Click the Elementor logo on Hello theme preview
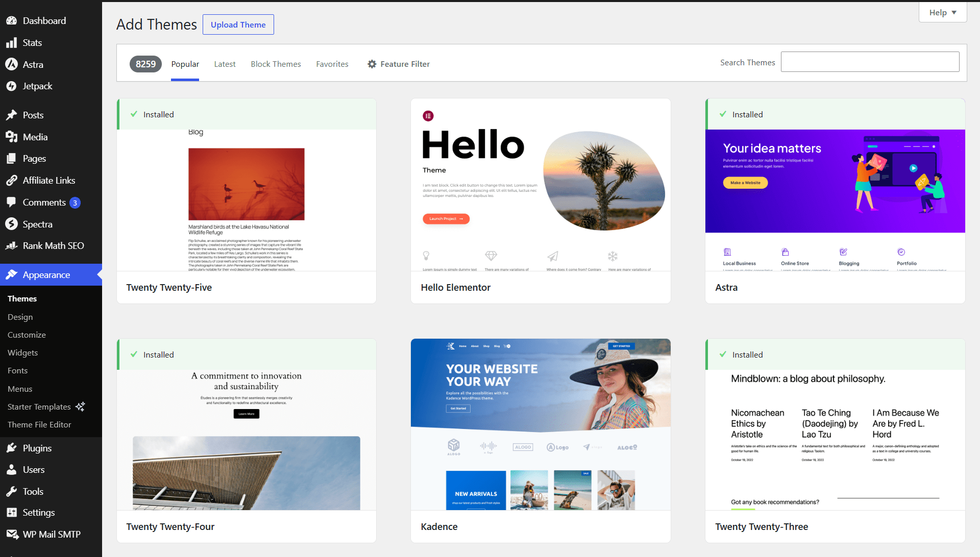This screenshot has width=980, height=557. click(428, 116)
